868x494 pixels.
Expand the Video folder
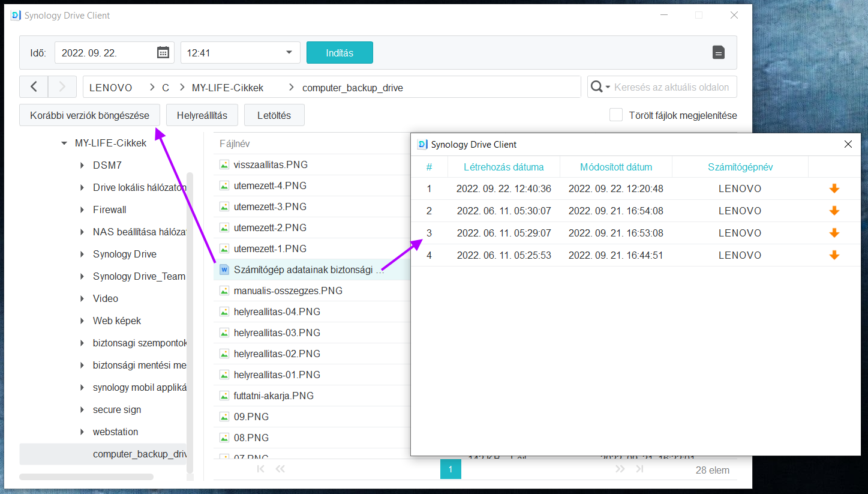coord(82,299)
